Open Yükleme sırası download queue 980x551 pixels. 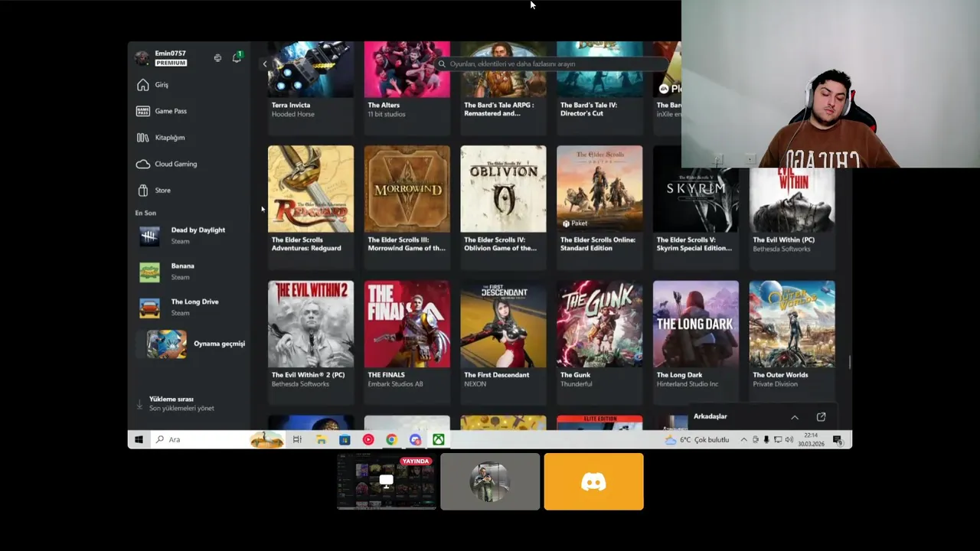coord(181,403)
